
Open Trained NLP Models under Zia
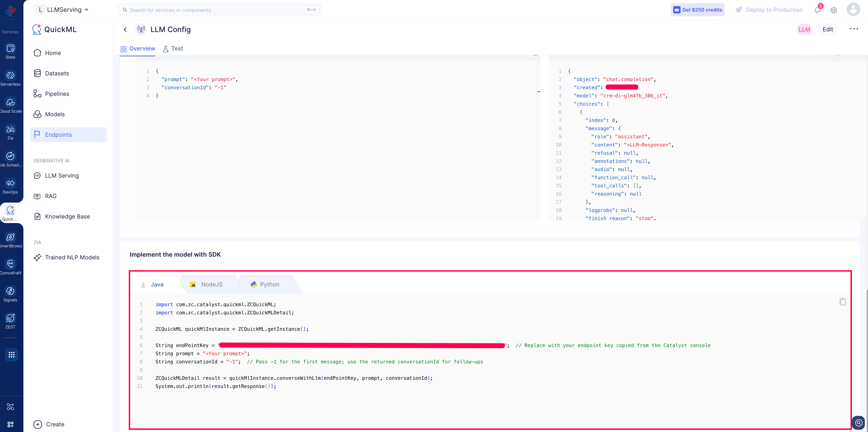point(68,257)
